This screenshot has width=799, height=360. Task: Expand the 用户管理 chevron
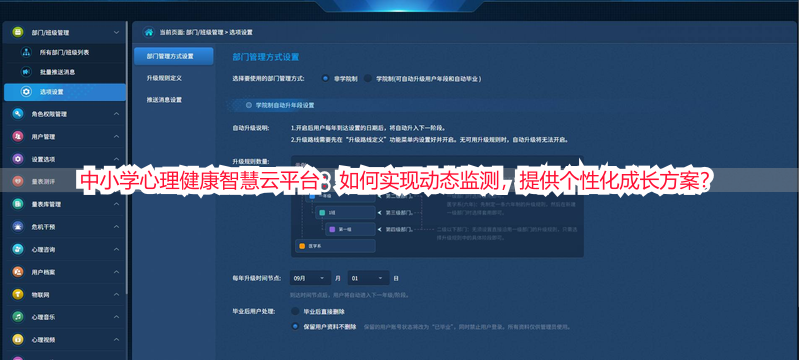click(116, 137)
